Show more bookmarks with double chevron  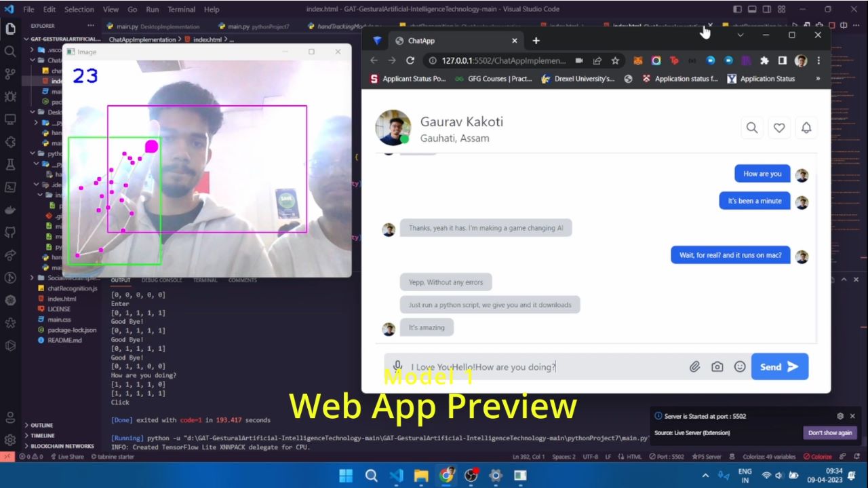(x=818, y=79)
